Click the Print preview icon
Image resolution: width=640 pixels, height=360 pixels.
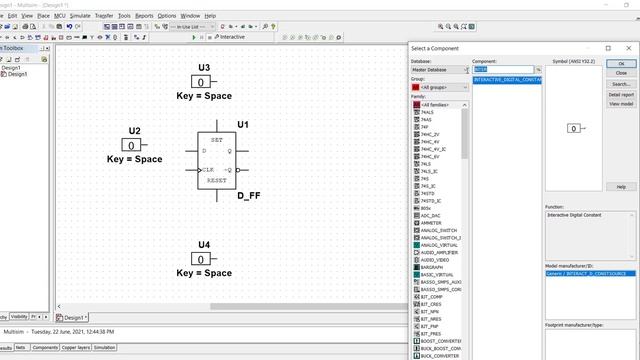click(33, 27)
